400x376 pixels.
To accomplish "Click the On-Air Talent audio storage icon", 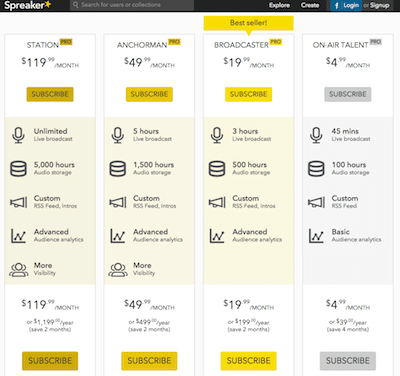I will 316,169.
